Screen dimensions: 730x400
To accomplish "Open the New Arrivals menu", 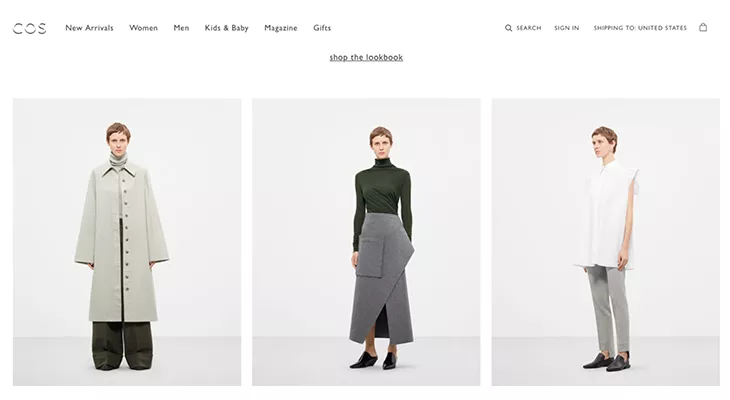I will (x=89, y=28).
